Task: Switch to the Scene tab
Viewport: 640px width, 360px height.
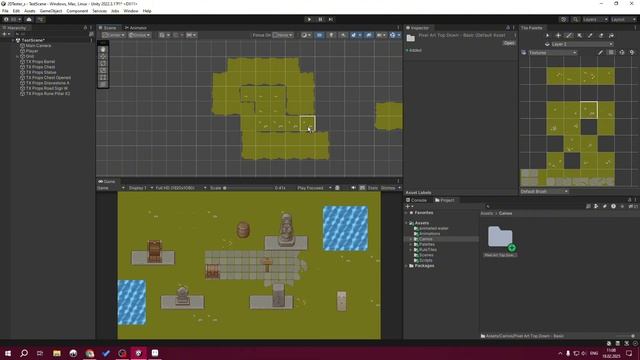Action: [108, 28]
